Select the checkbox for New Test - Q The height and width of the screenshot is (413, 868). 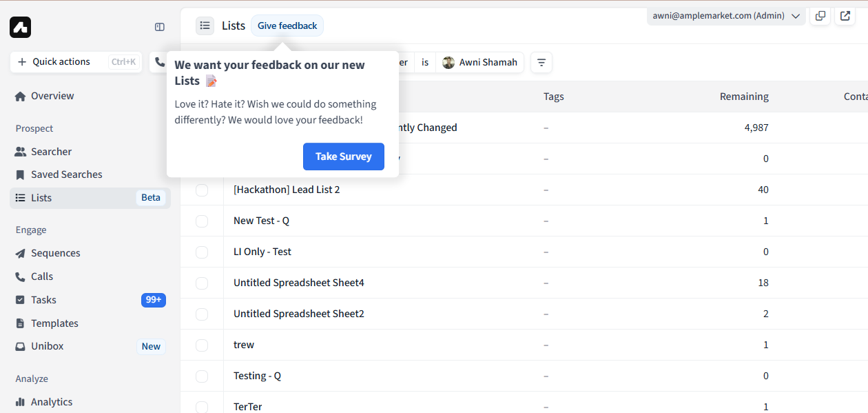202,221
